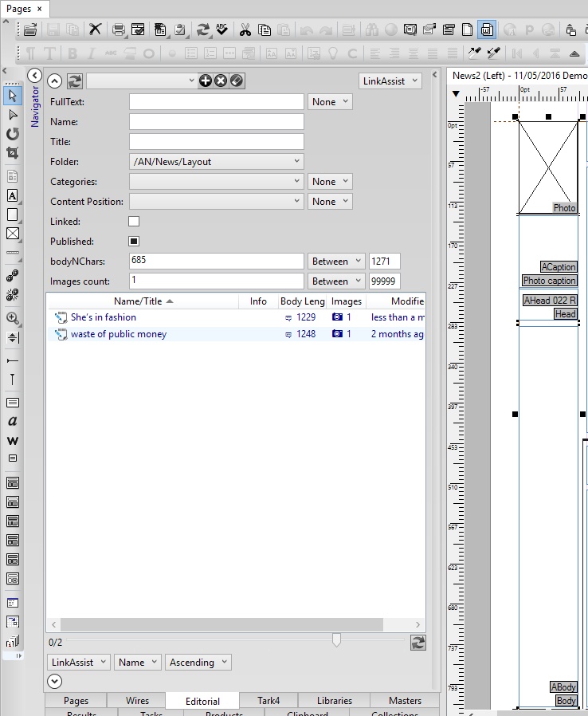Click the refresh icon beside result count
Screen dimensions: 588x716
pyautogui.click(x=418, y=643)
